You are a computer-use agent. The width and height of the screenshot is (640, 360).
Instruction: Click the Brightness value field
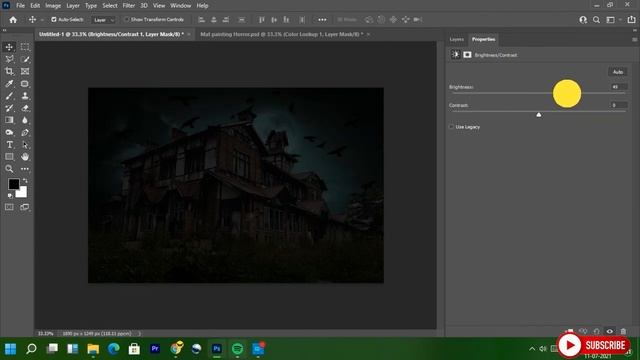point(619,87)
